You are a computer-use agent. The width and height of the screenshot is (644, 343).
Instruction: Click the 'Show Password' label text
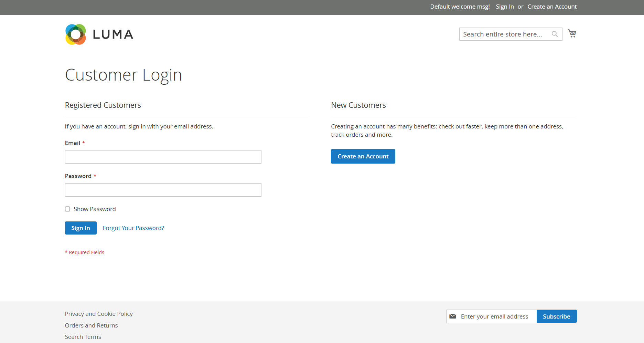click(x=95, y=209)
